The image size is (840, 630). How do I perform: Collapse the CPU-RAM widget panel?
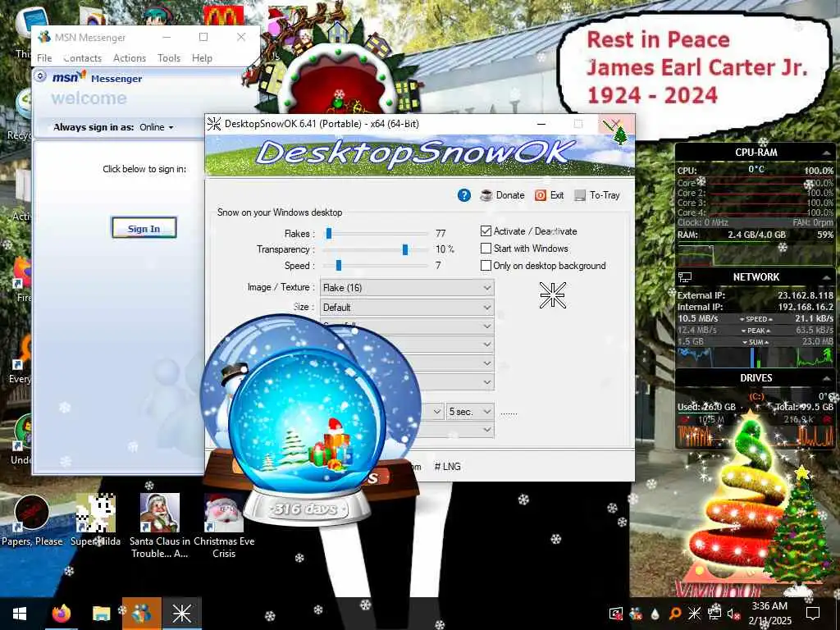pos(825,153)
